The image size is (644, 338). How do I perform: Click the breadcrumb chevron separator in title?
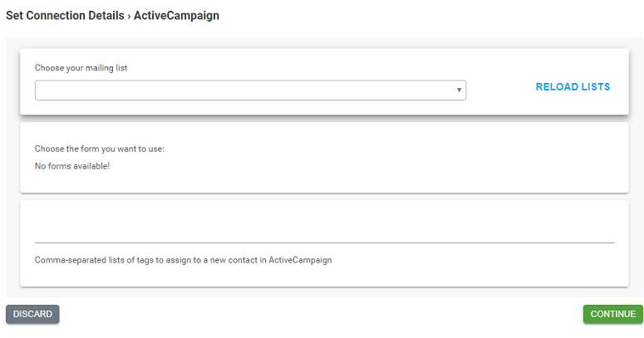click(129, 16)
